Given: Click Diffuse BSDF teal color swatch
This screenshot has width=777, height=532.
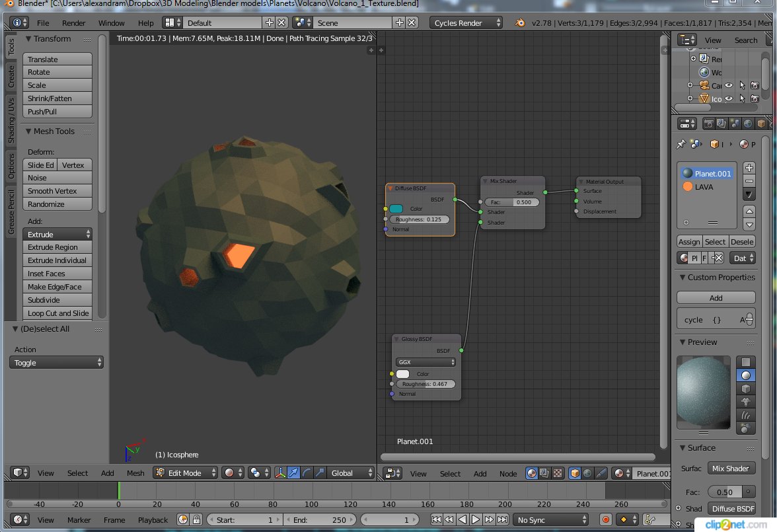Looking at the screenshot, I should [x=396, y=209].
